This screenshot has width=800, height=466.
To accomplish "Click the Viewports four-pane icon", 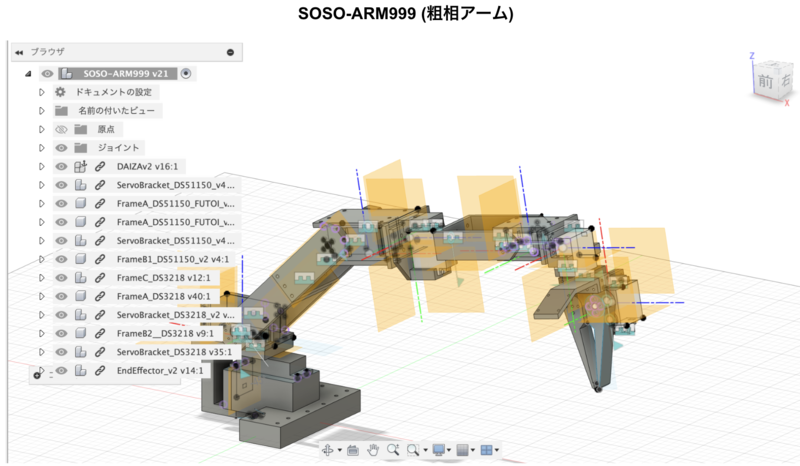I will (x=486, y=450).
